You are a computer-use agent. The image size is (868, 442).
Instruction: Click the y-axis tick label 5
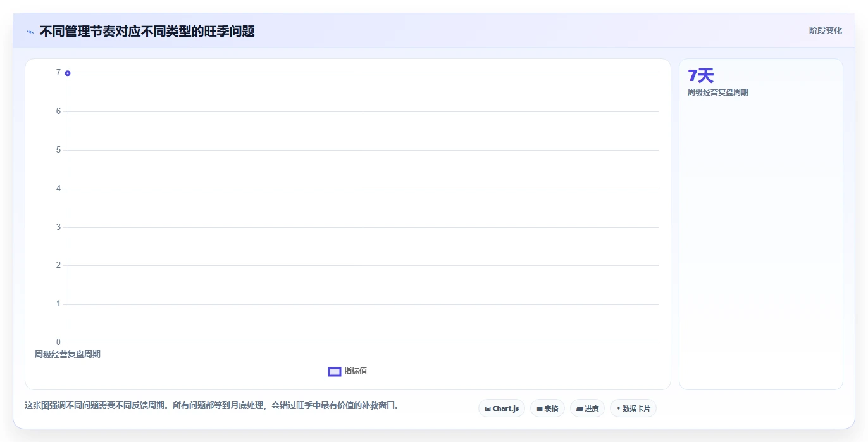[58, 150]
